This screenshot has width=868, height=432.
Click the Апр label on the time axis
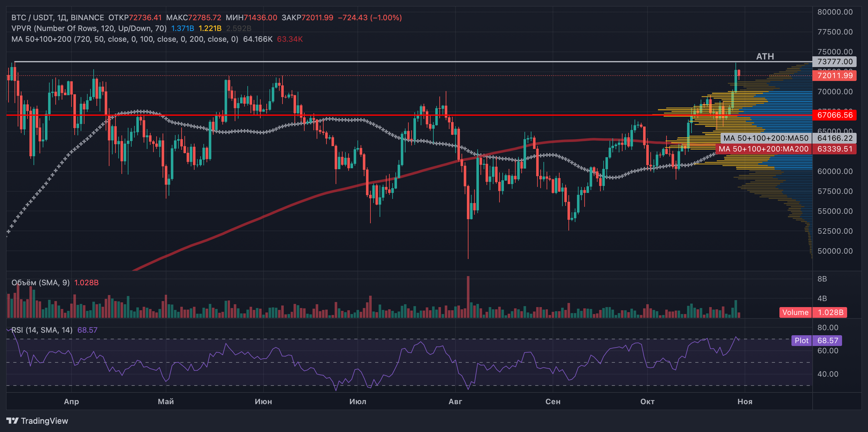pos(71,401)
